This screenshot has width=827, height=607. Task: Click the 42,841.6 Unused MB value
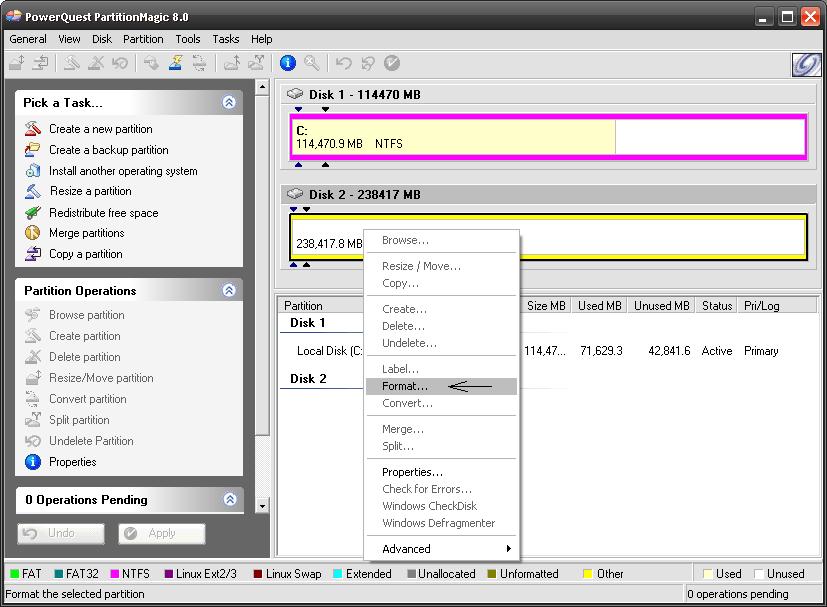(669, 351)
